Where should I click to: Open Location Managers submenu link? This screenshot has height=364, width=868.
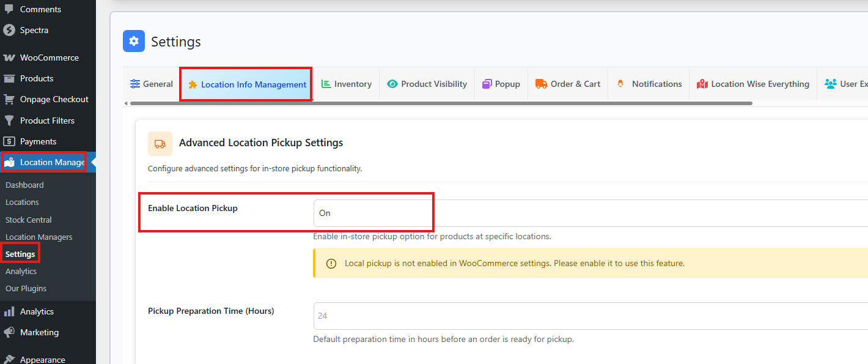click(39, 237)
